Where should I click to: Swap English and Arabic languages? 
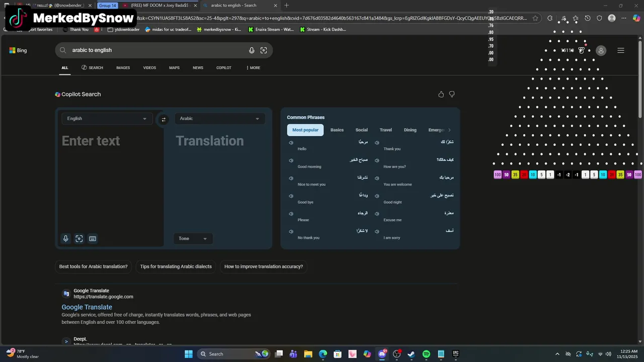pos(164,120)
